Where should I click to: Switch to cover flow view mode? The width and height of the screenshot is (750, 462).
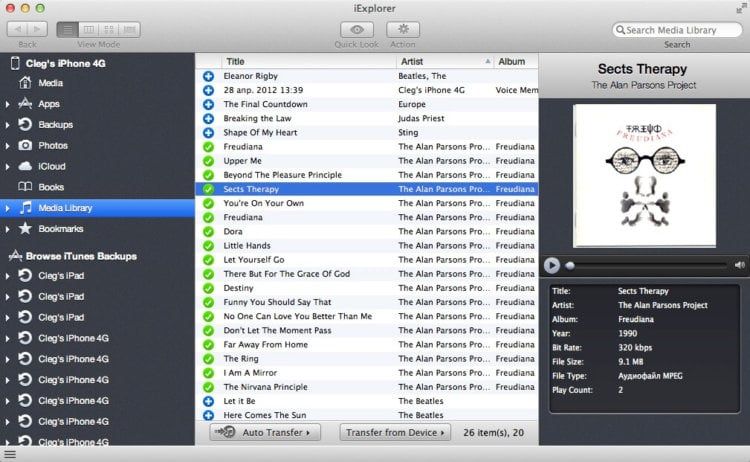pos(129,29)
